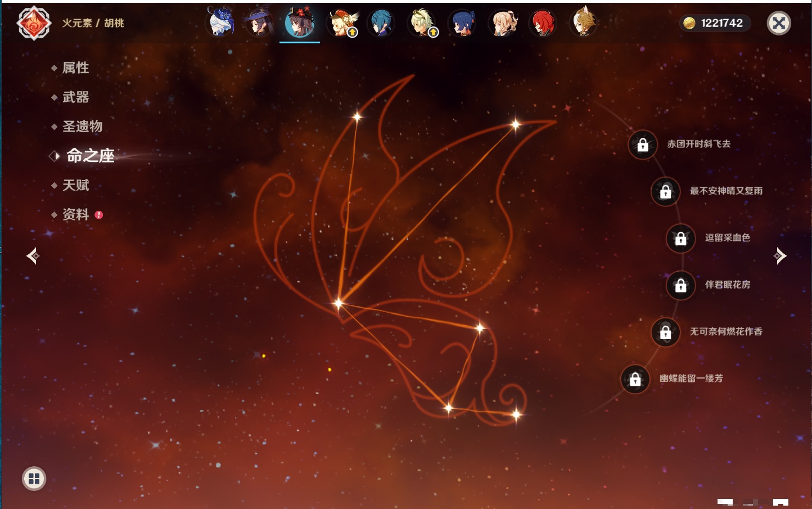This screenshot has width=812, height=509.
Task: Click the upgrade arrow badge on Klee
Action: 353,33
